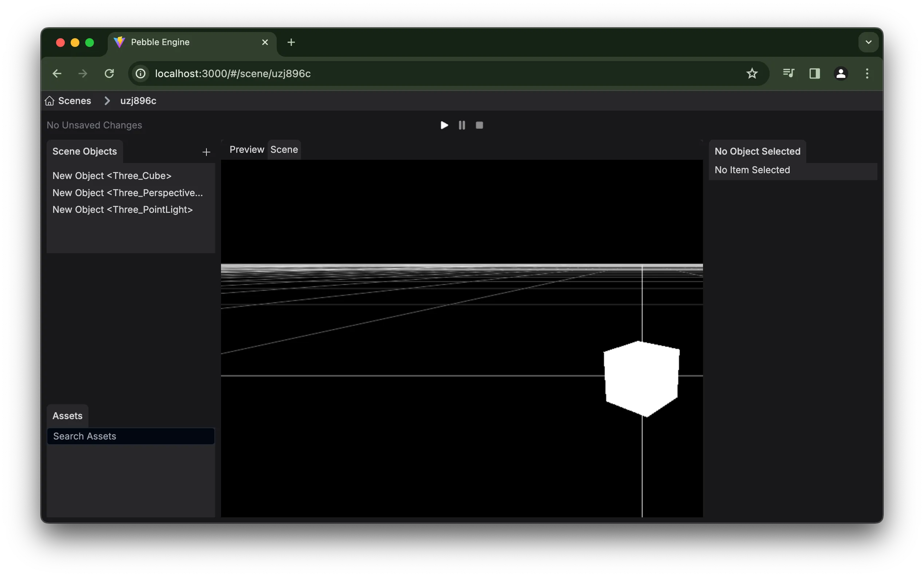Reload the current page

coord(110,73)
